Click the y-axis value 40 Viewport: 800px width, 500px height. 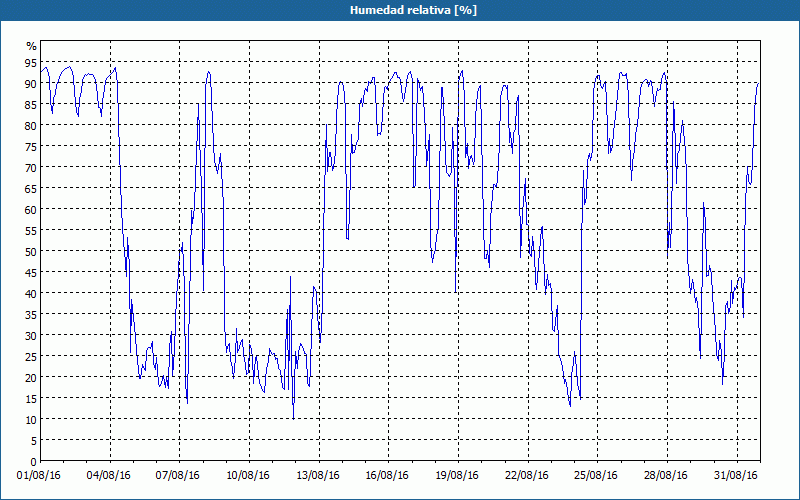coord(31,293)
